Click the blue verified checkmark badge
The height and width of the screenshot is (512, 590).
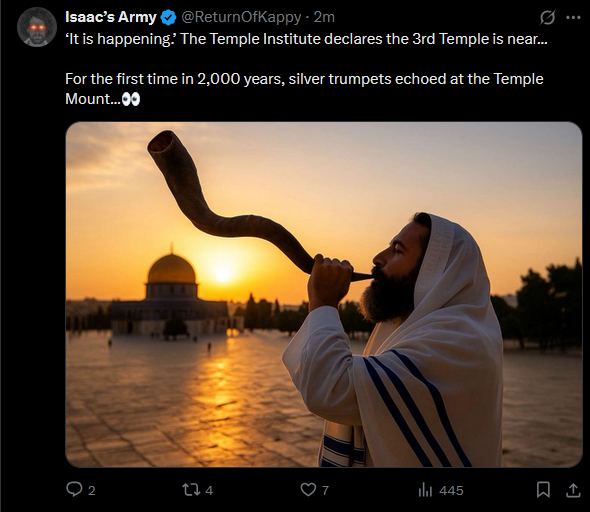pos(168,18)
